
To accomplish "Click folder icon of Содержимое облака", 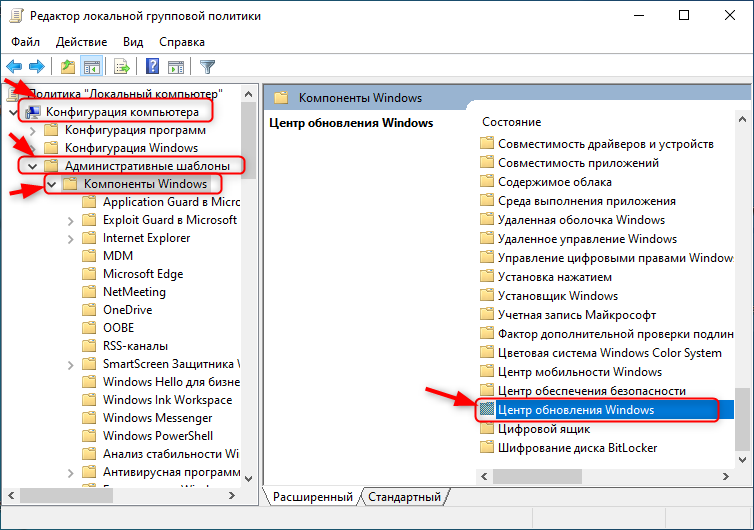I will click(x=487, y=182).
